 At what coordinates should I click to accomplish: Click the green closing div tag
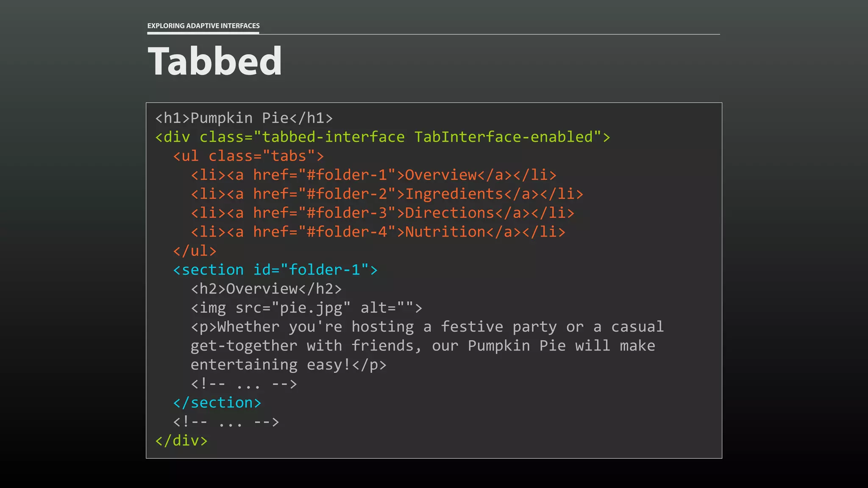coord(181,441)
